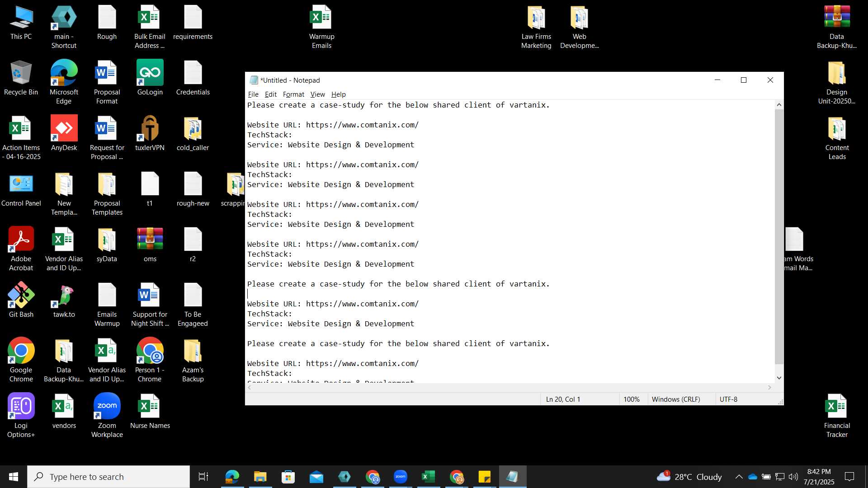Screen dimensions: 868x488
Task: Select Proposal Format Word document
Action: [x=107, y=82]
